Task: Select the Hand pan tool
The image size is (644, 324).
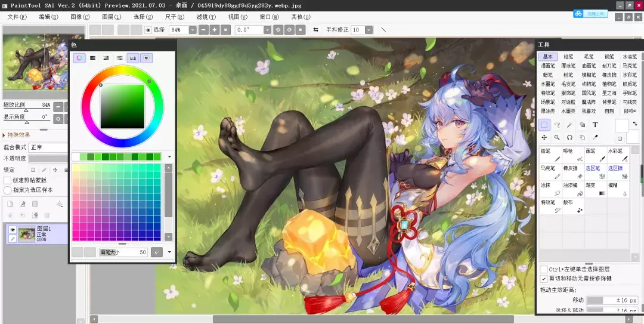Action: pyautogui.click(x=583, y=137)
